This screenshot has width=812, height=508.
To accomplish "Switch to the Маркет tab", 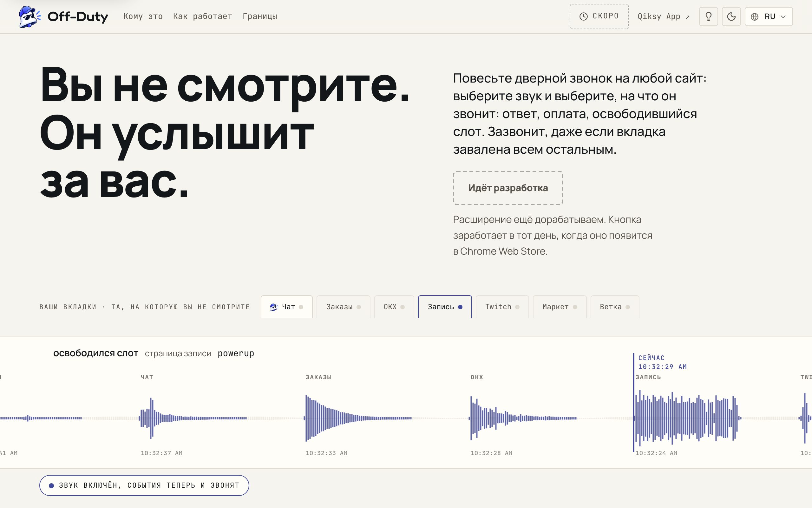I will tap(560, 307).
